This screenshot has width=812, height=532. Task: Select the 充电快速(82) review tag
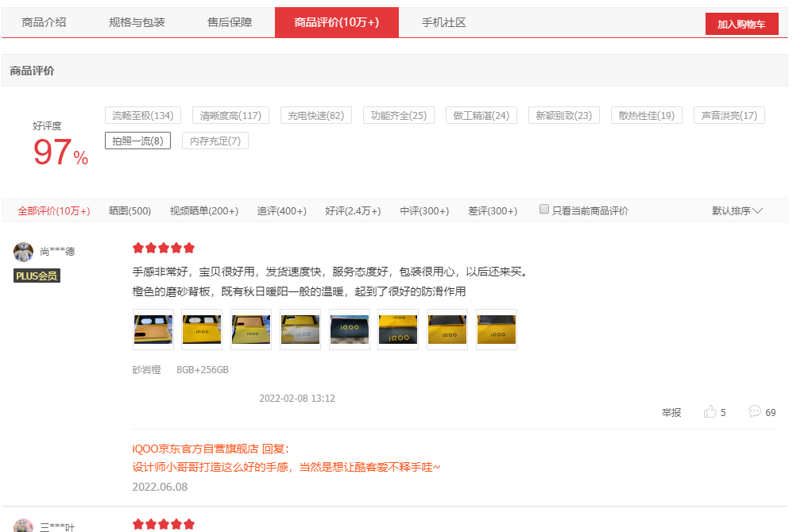click(x=315, y=114)
